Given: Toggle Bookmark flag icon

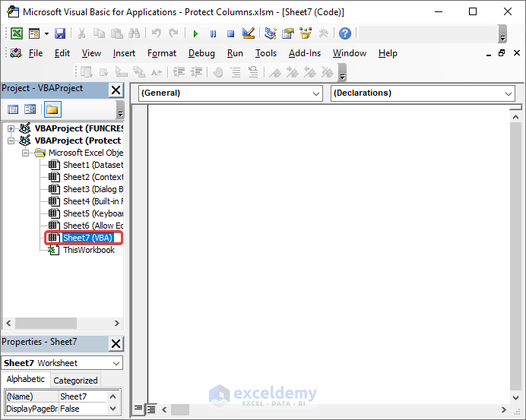Looking at the screenshot, I should click(x=275, y=72).
